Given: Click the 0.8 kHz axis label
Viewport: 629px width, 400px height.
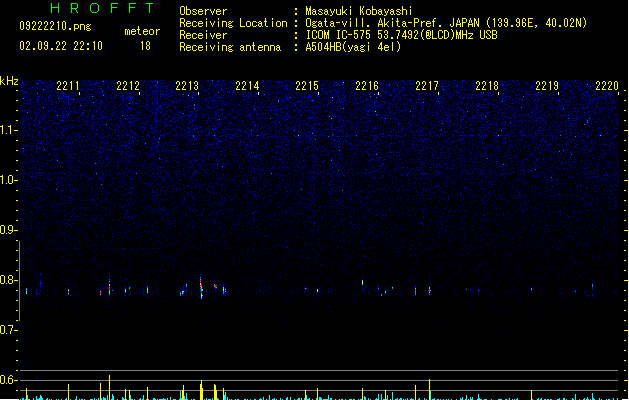Looking at the screenshot, I should 8,280.
